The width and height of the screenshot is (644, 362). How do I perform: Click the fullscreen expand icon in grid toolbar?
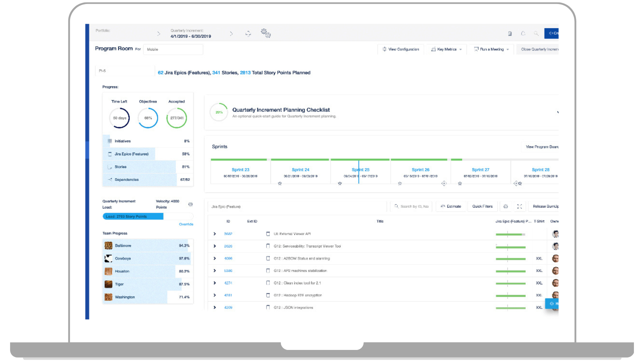pyautogui.click(x=520, y=206)
